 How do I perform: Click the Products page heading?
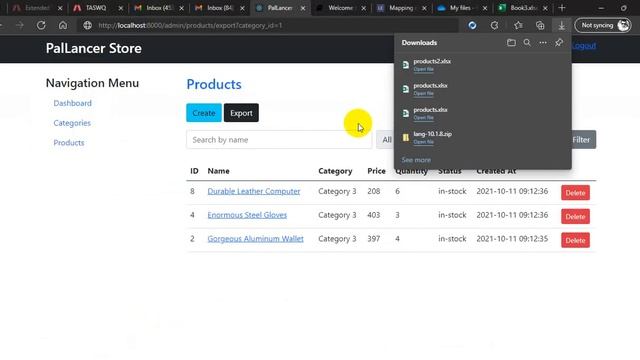(214, 84)
